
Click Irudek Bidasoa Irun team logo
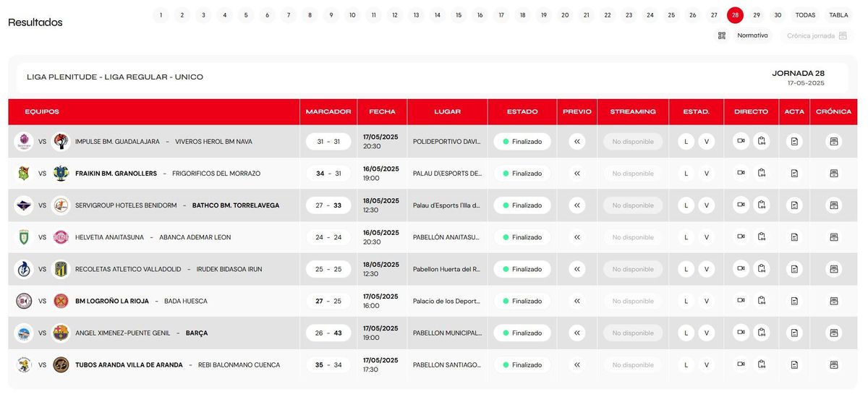(61, 269)
